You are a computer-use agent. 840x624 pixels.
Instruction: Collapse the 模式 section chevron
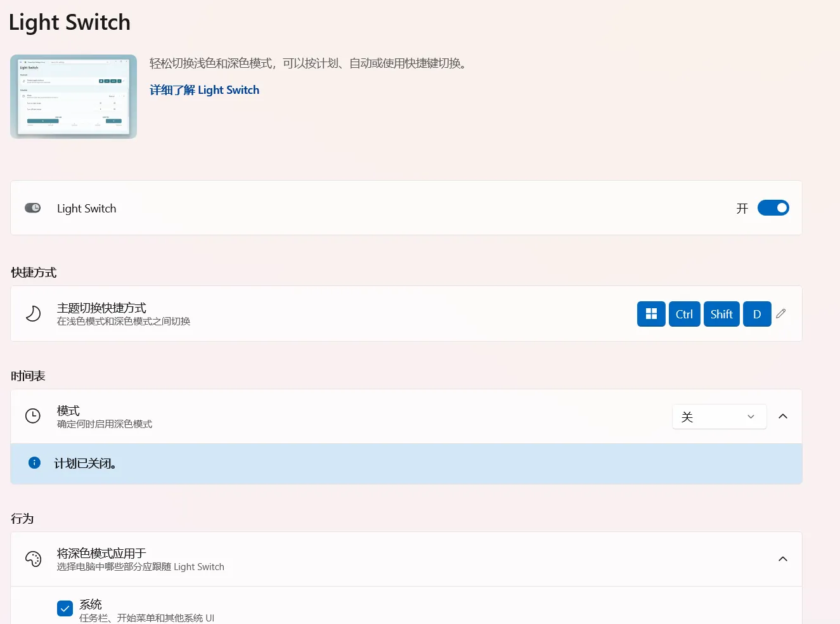[783, 416]
